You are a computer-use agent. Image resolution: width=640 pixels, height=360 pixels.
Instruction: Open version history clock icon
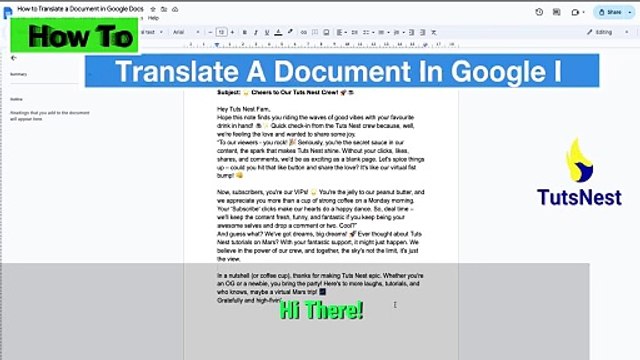(539, 12)
